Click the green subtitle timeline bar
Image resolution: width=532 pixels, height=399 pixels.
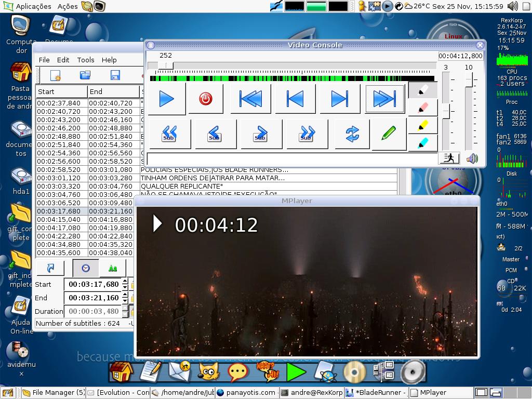pos(292,79)
